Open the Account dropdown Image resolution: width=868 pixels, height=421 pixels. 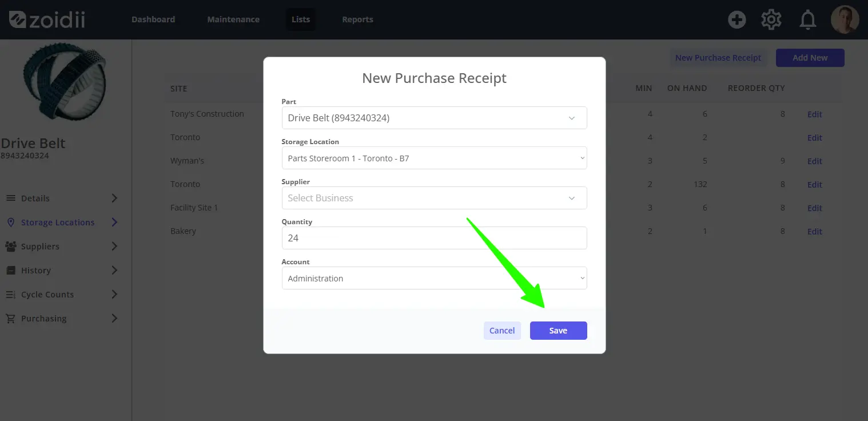434,278
